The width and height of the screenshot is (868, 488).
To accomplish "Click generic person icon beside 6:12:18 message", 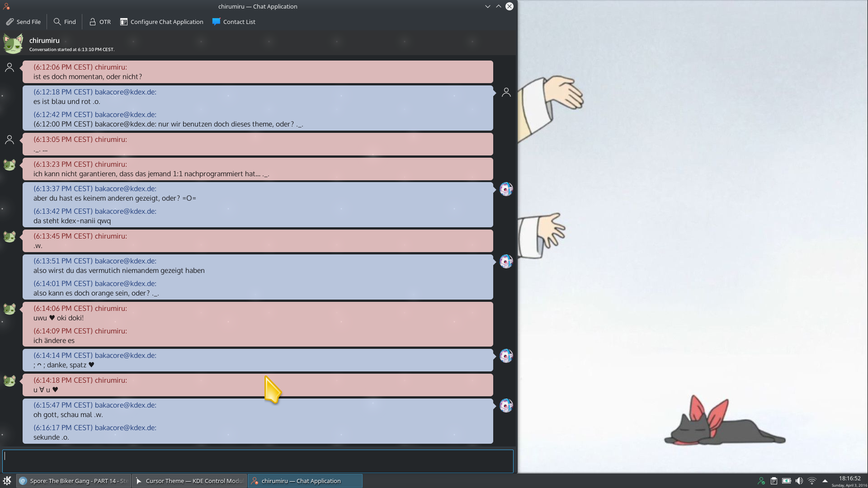I will 506,93.
